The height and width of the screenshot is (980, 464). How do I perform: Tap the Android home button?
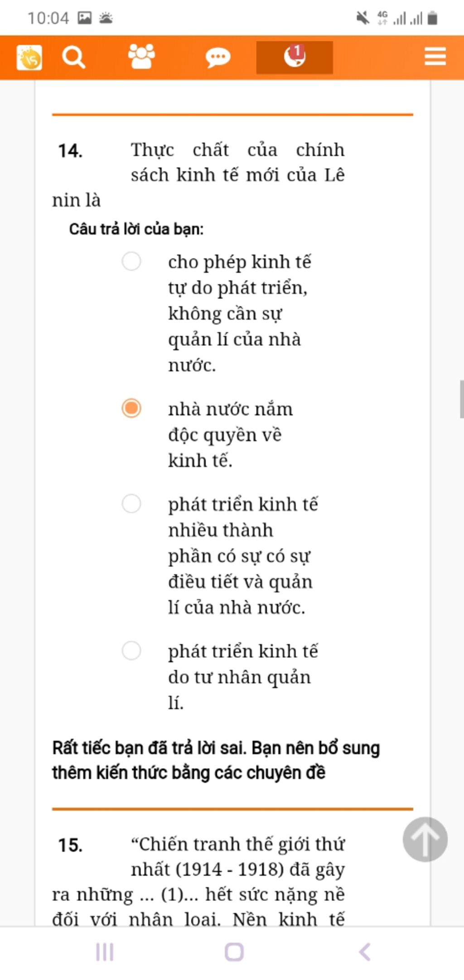pyautogui.click(x=234, y=952)
